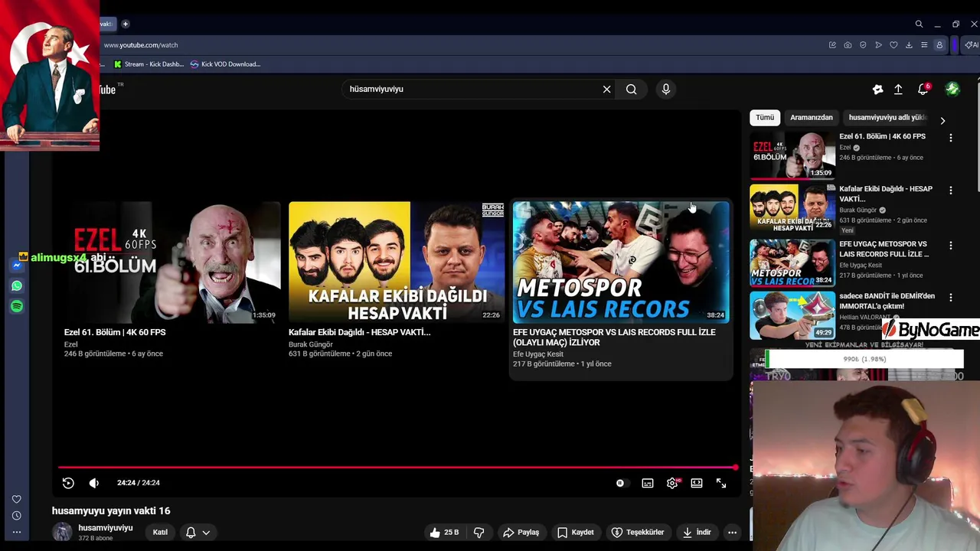The width and height of the screenshot is (980, 551).
Task: Start voice search with the microphone
Action: (x=665, y=89)
